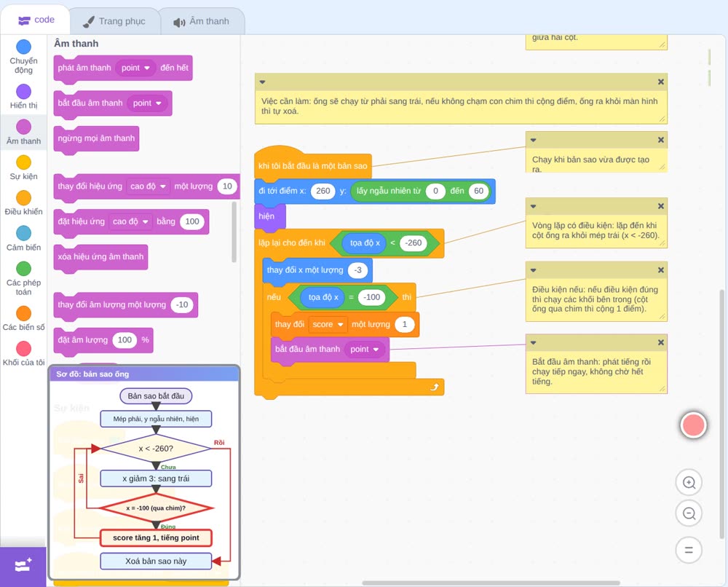
Task: Choose the Sự kiện category circle
Action: [23, 162]
